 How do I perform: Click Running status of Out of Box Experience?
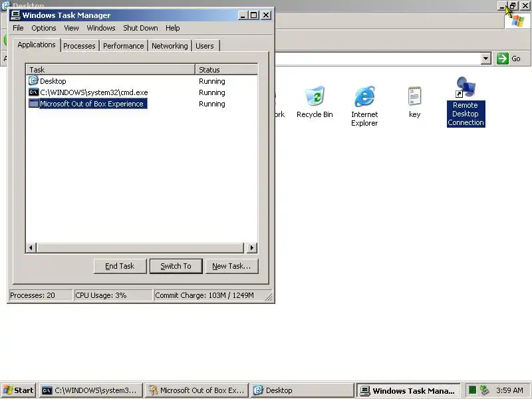211,104
